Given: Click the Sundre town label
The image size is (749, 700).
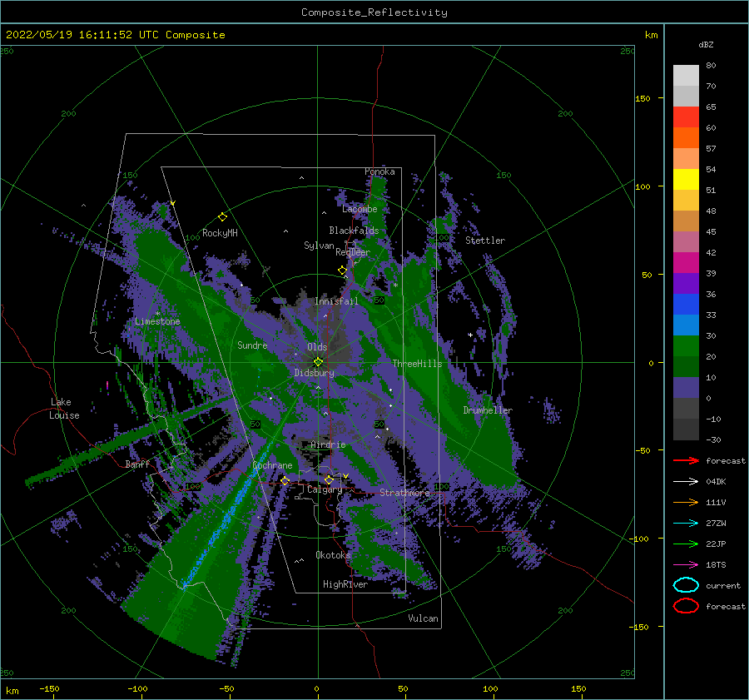Looking at the screenshot, I should tap(252, 345).
